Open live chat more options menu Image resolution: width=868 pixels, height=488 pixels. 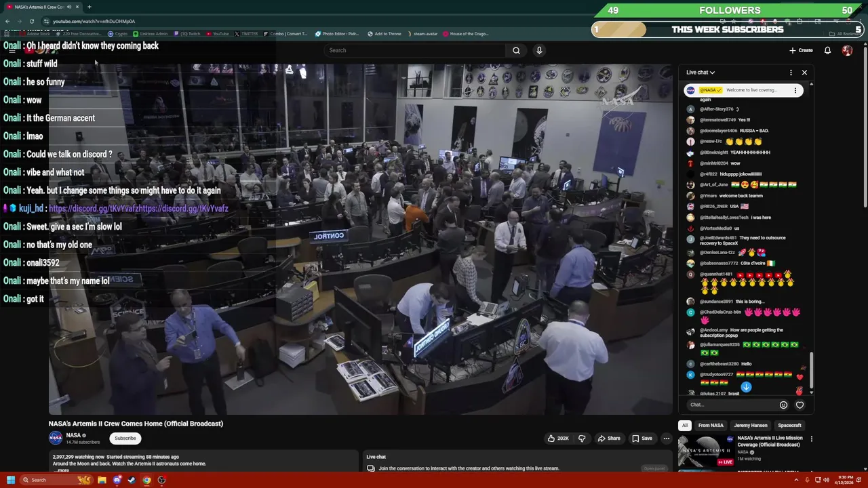click(x=791, y=73)
